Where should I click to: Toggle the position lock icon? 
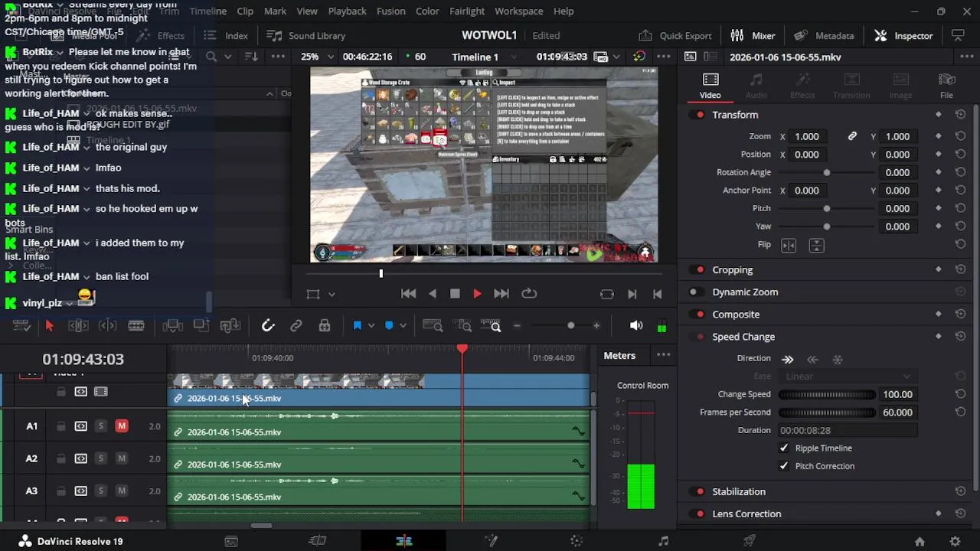point(325,326)
